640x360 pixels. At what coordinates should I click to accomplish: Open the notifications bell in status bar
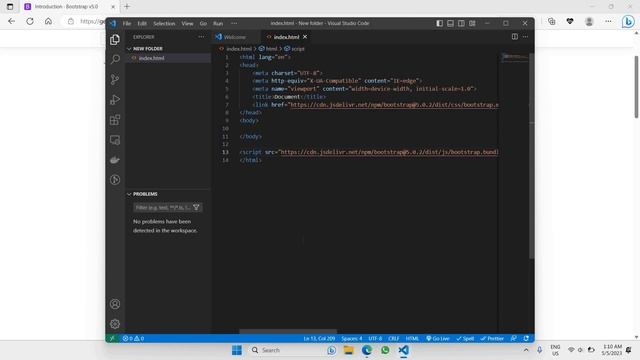tap(527, 338)
